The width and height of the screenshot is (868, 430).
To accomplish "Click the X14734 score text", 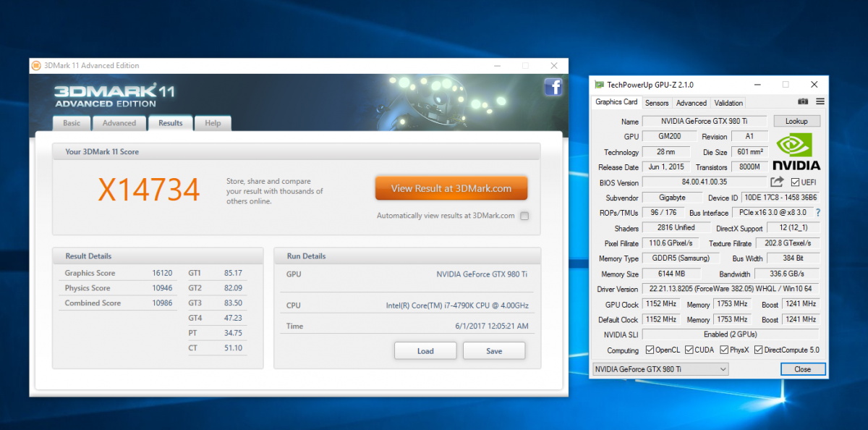I will [148, 190].
